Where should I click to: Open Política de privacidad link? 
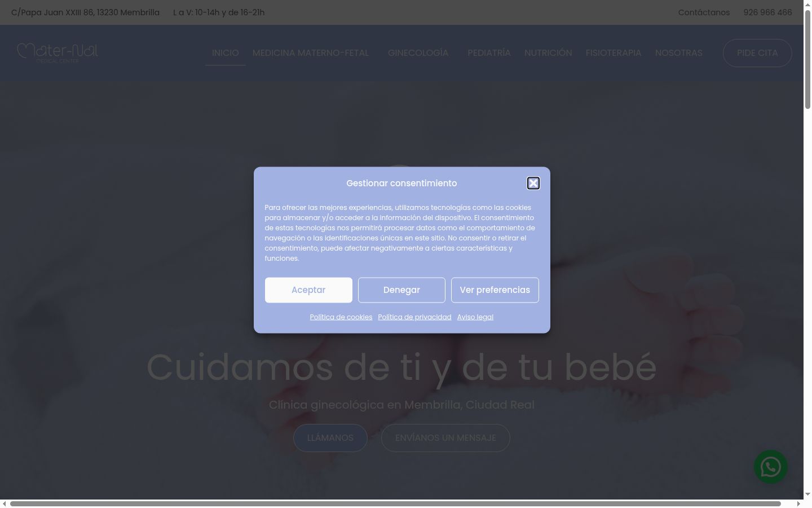(x=414, y=317)
